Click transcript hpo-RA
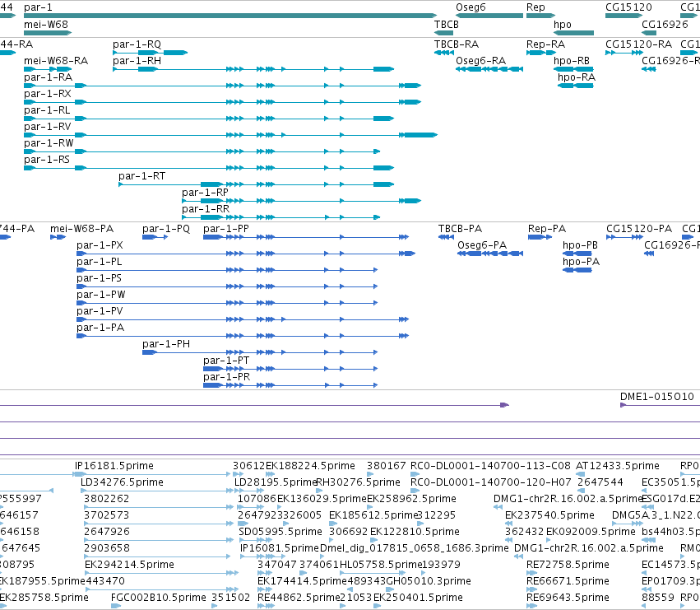This screenshot has height=610, width=700. point(576,86)
